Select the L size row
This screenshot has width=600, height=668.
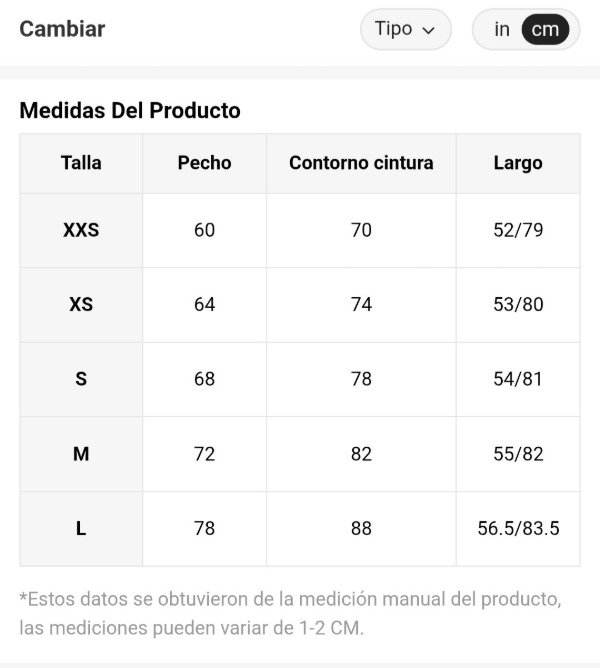[x=81, y=528]
